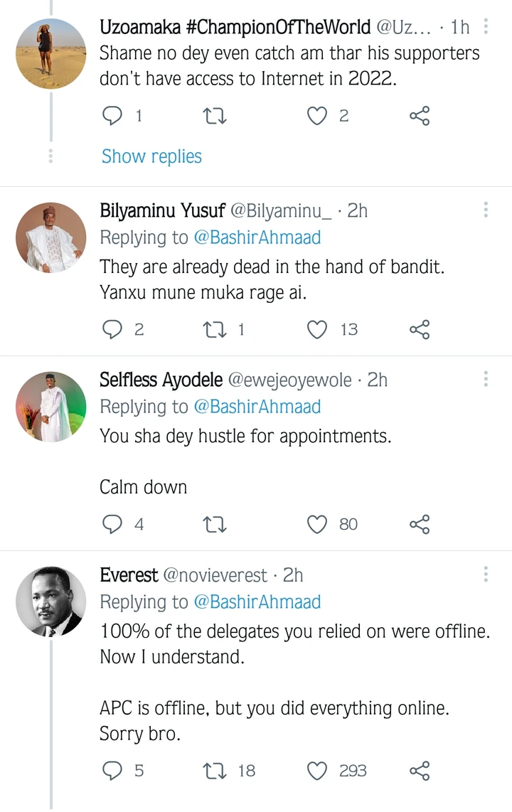The width and height of the screenshot is (512, 812).
Task: Open @BashirAhmaad link in Everest's reply
Action: point(257,602)
